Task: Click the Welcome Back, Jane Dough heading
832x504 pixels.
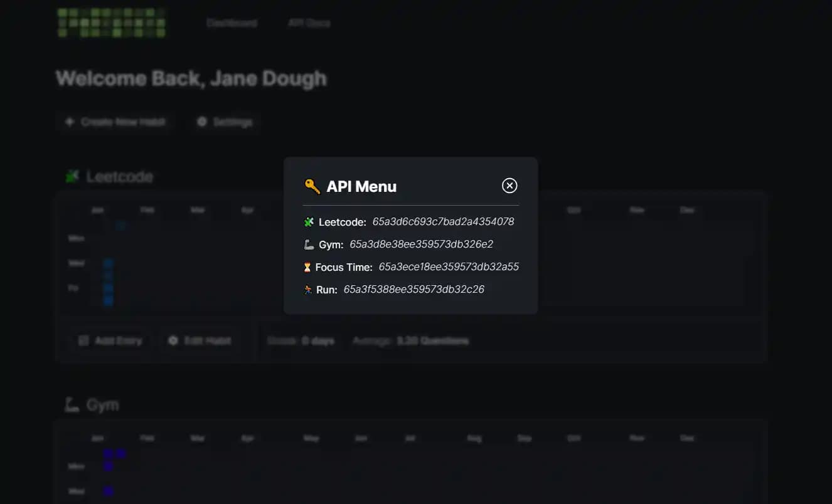Action: (191, 79)
